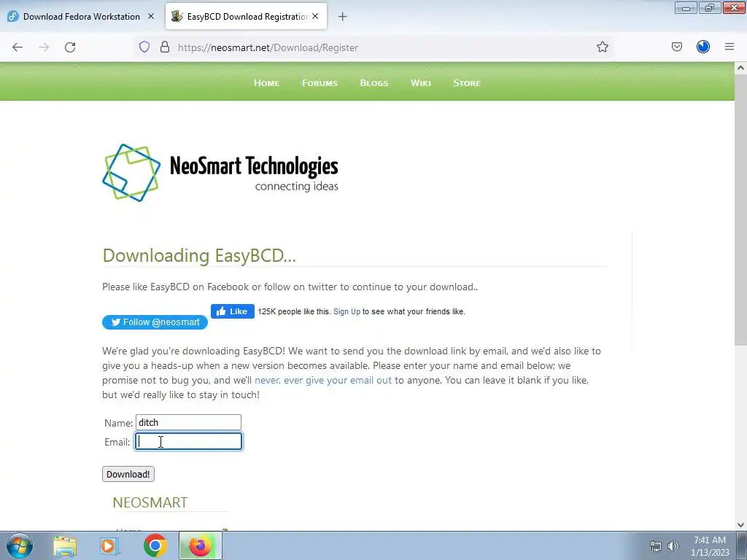The height and width of the screenshot is (560, 747).
Task: Close the Download Fedora Workstation tab
Action: click(151, 16)
